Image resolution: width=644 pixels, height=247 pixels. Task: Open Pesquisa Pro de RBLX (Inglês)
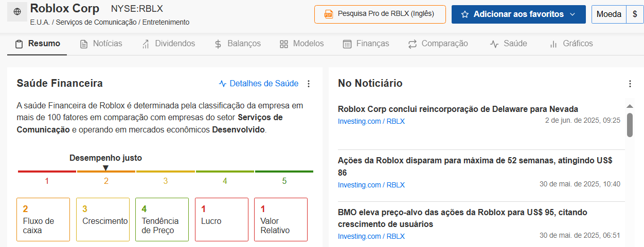[x=380, y=14]
